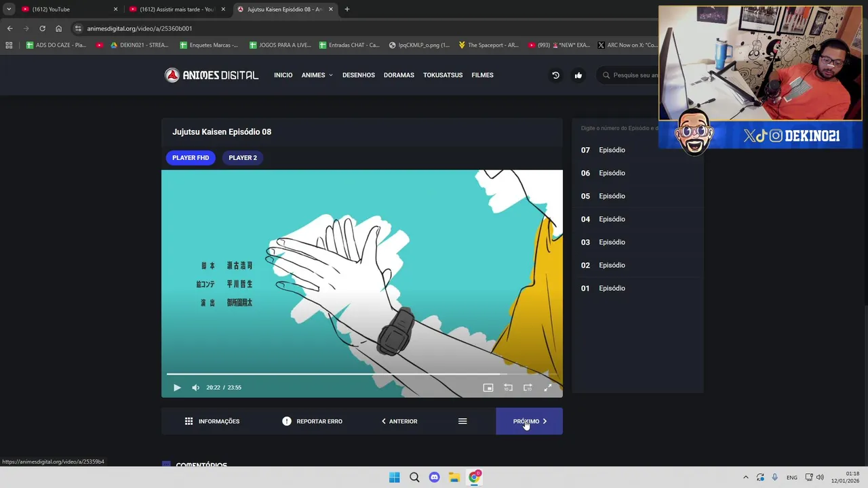The width and height of the screenshot is (868, 488).
Task: Open TOKUSATSUS menu item
Action: pos(443,75)
